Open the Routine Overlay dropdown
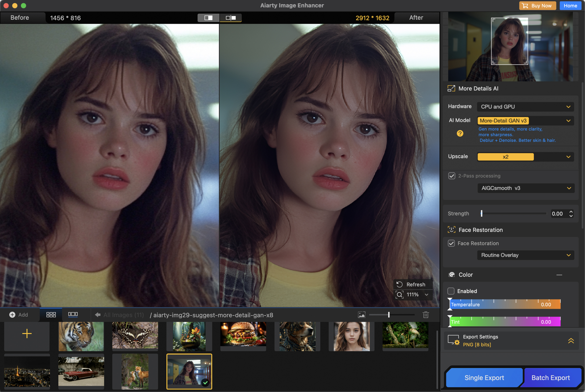 526,255
